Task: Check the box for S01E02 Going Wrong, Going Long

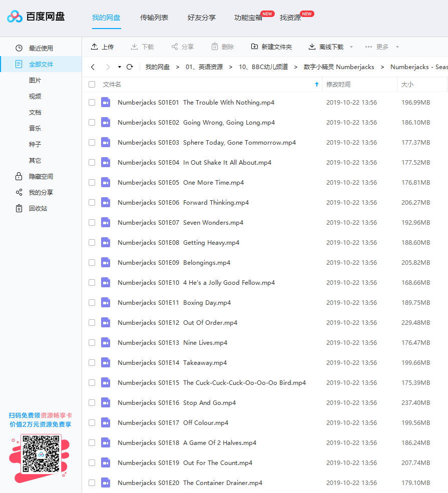Action: [92, 122]
